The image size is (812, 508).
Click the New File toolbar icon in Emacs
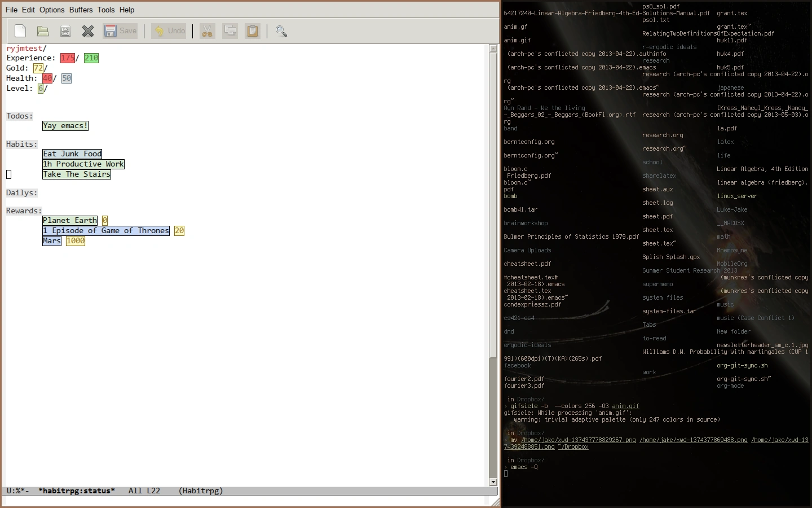pos(20,31)
